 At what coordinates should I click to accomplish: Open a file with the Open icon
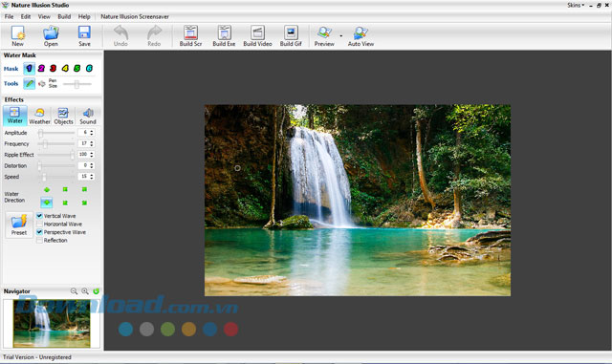pyautogui.click(x=51, y=36)
